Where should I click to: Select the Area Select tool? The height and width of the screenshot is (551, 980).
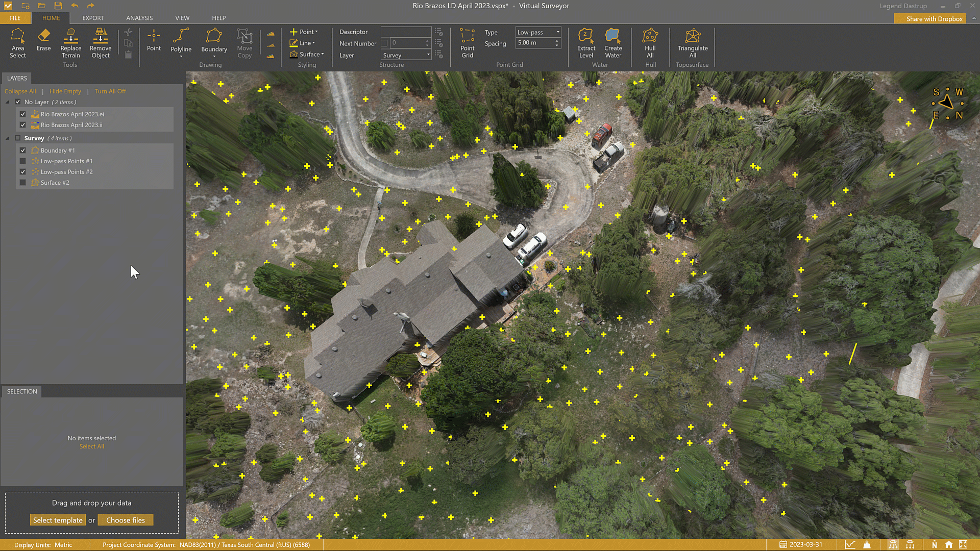[17, 43]
